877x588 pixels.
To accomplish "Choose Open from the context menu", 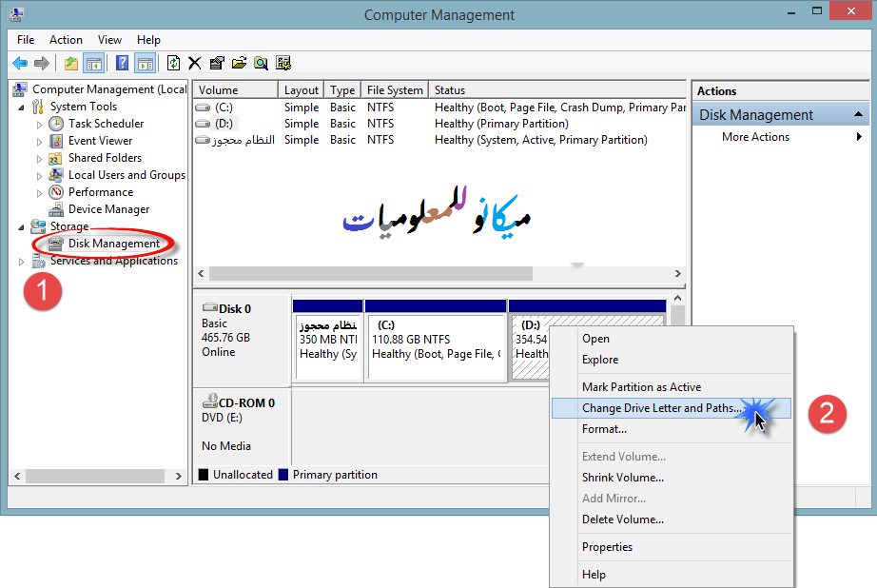I will point(672,339).
